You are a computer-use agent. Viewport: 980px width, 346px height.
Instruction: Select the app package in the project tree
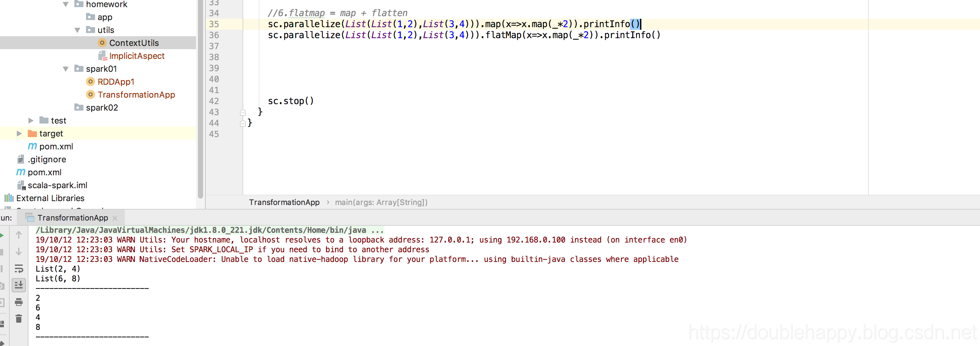pos(104,17)
